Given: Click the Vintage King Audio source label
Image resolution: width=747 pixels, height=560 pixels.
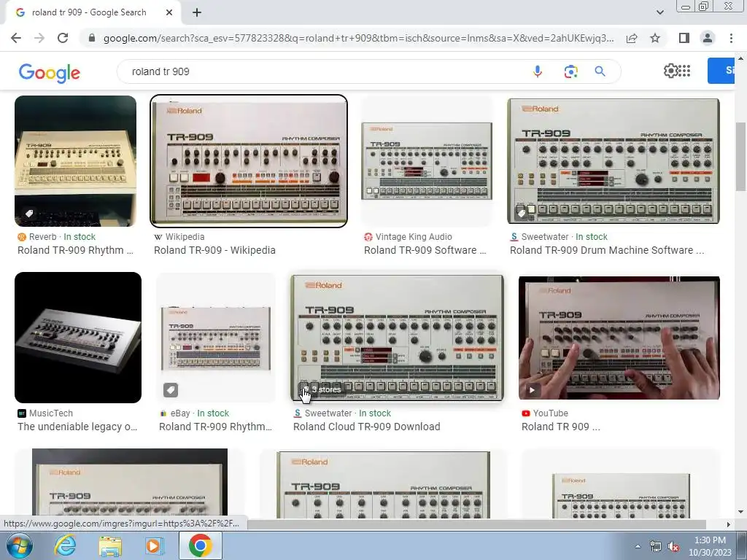Looking at the screenshot, I should [x=414, y=237].
